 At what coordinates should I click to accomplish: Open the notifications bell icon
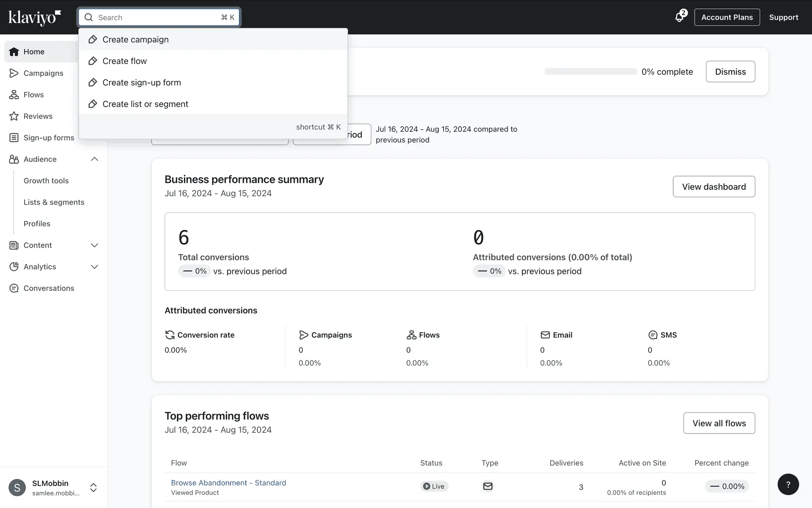(x=679, y=17)
